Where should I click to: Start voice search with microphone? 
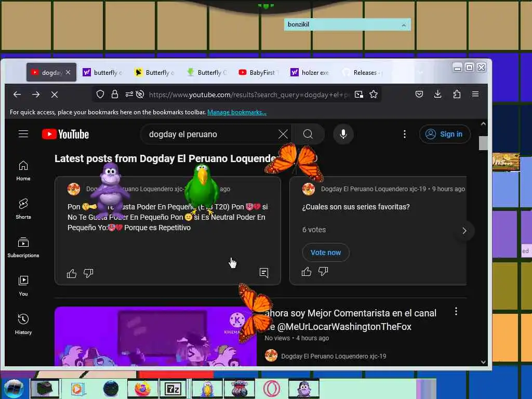point(343,135)
